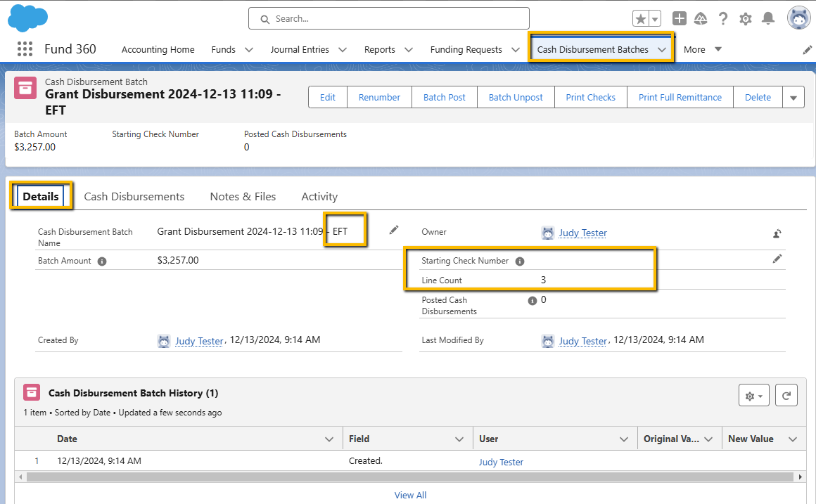
Task: Switch to the Activity tab
Action: [319, 197]
